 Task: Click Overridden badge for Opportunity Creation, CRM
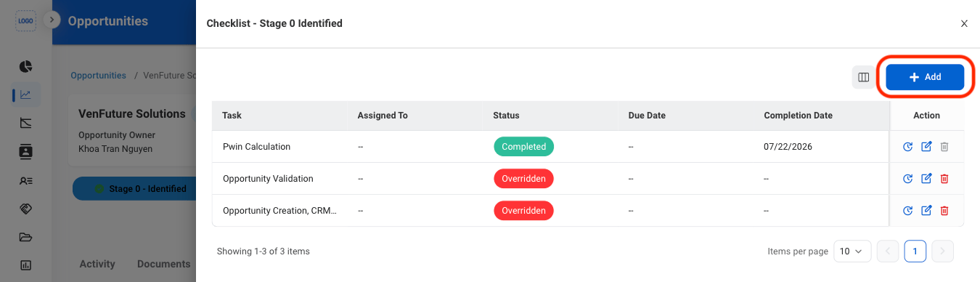[x=523, y=211]
